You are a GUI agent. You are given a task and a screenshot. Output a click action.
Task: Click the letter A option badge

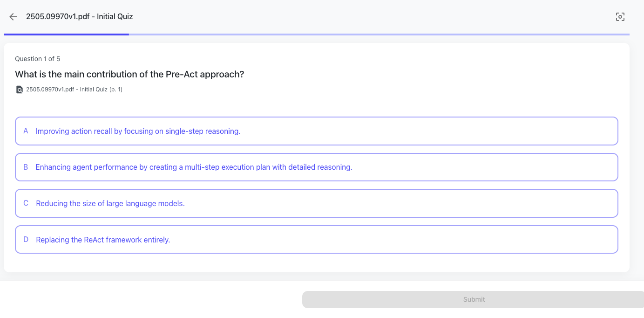(26, 131)
